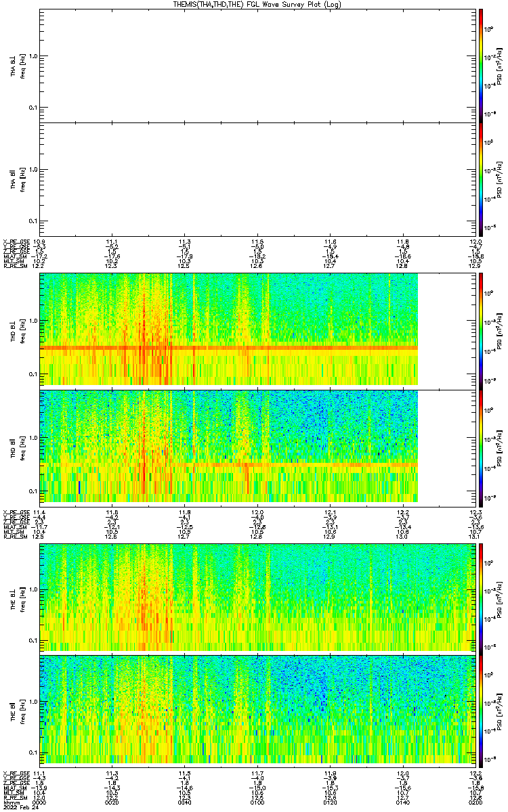The width and height of the screenshot is (508, 812).
Task: Click the 0.1 frequency tick of THE B-parallel panel
Action: point(33,752)
